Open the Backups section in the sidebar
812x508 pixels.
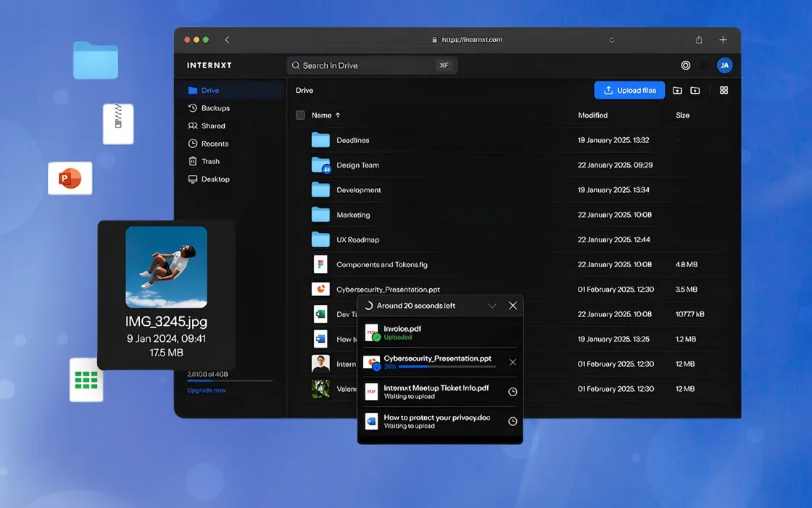tap(214, 107)
